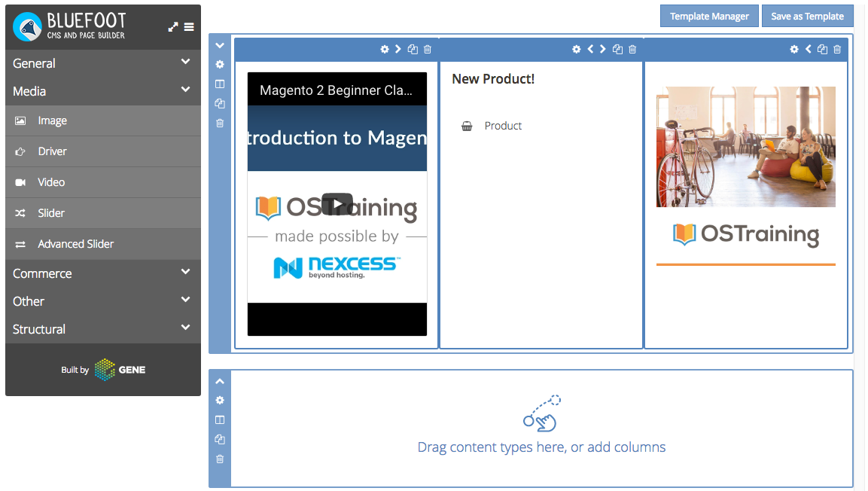Delete the first row
Image resolution: width=868 pixels, height=491 pixels.
click(220, 123)
